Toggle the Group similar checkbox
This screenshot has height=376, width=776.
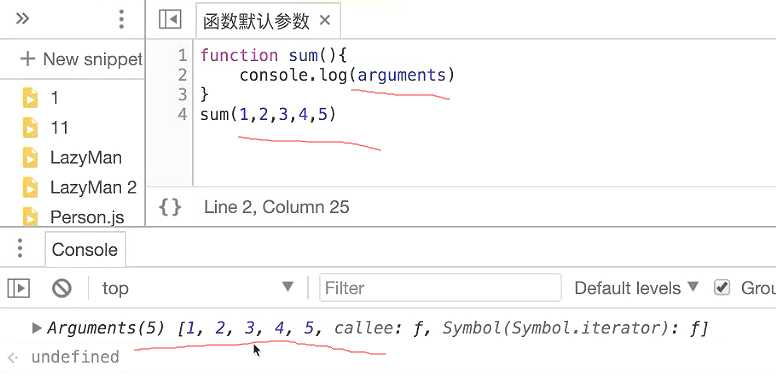coord(722,287)
